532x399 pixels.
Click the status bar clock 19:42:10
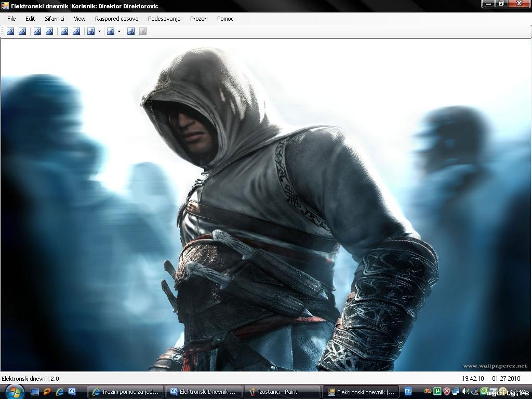coord(473,379)
